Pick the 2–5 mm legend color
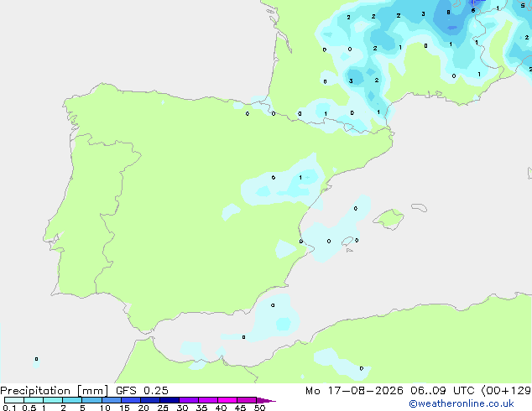This screenshot has width=532, height=411. tap(72, 400)
